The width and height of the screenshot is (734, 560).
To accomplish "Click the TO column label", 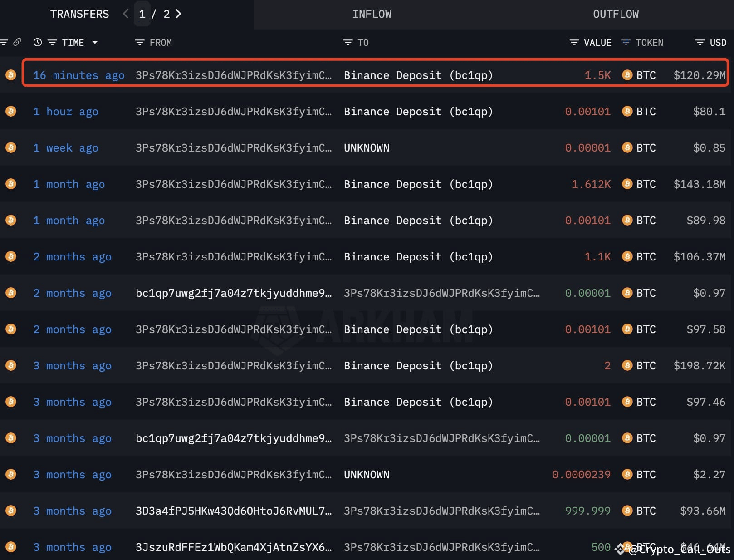I will pos(363,43).
